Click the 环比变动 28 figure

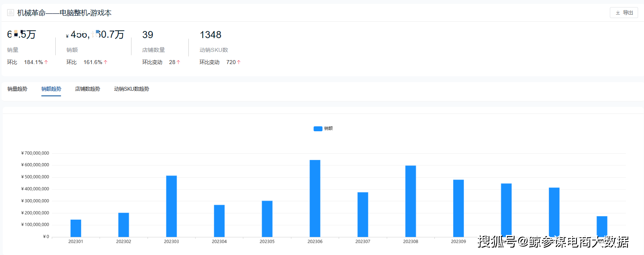pos(172,62)
